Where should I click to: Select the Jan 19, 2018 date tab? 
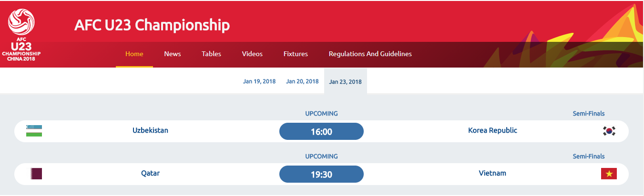(x=259, y=81)
